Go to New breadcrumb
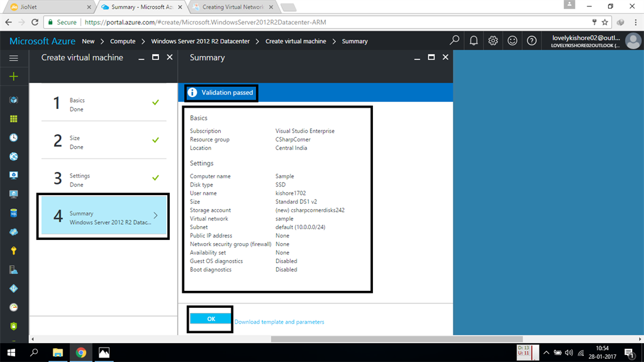 (x=88, y=41)
